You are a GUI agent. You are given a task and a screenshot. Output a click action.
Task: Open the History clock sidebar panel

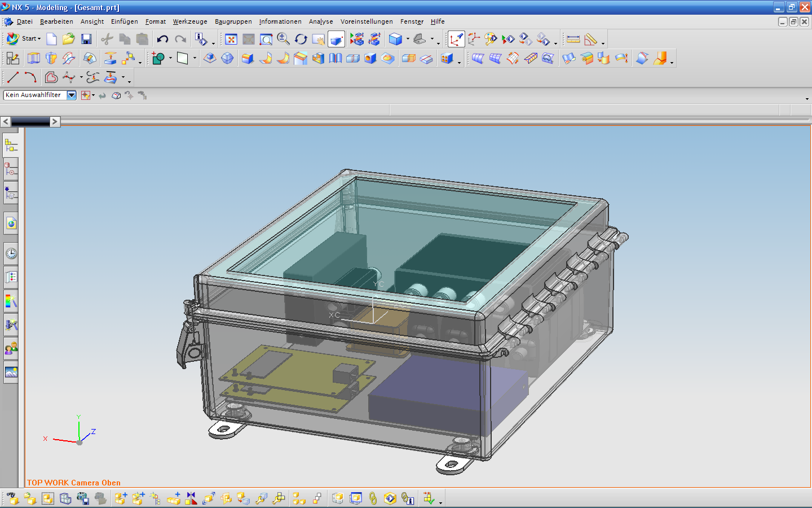[11, 253]
